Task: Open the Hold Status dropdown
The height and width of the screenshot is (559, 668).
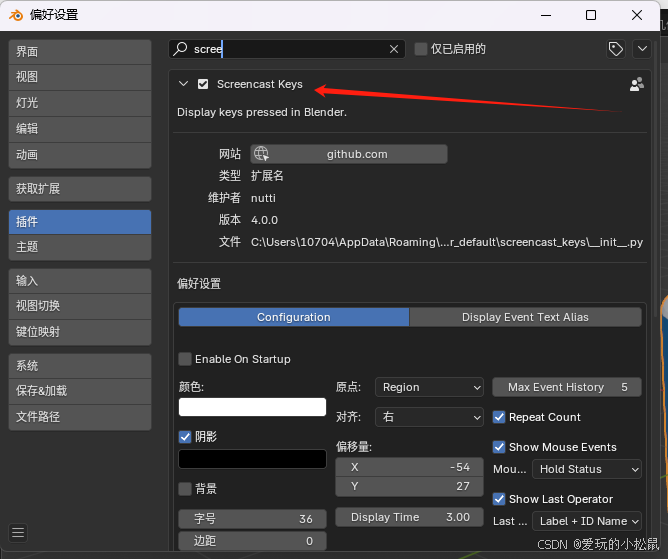Action: click(587, 469)
